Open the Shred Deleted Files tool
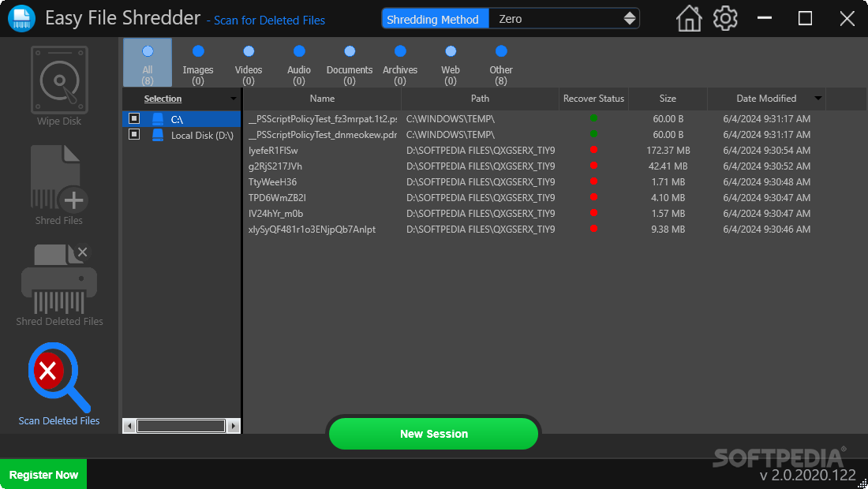Viewport: 868px width, 489px height. click(59, 285)
